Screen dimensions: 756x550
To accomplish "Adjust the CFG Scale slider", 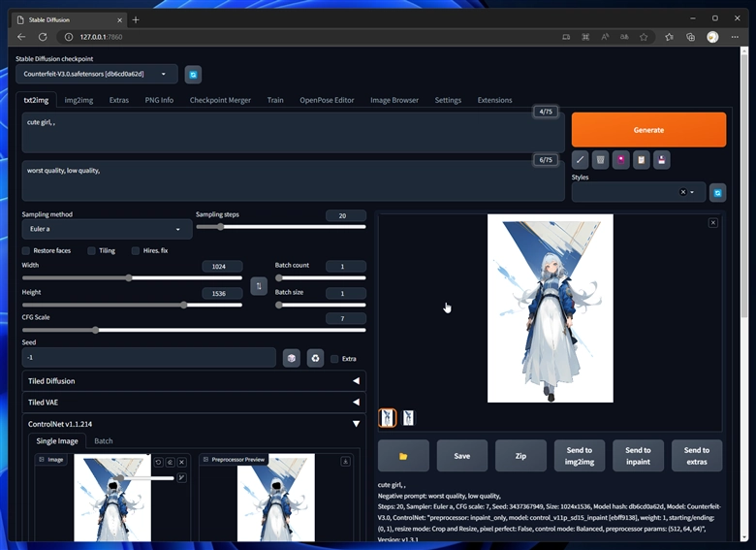I will (x=95, y=330).
